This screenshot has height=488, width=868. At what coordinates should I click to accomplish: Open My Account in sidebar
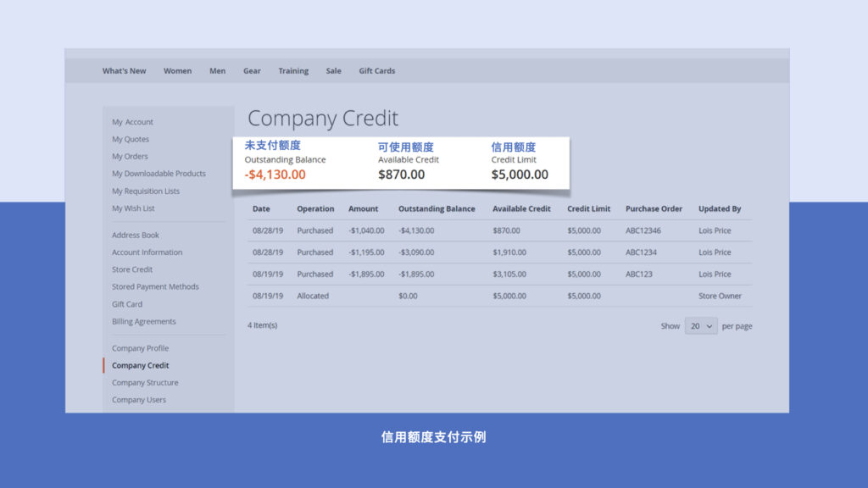[132, 122]
